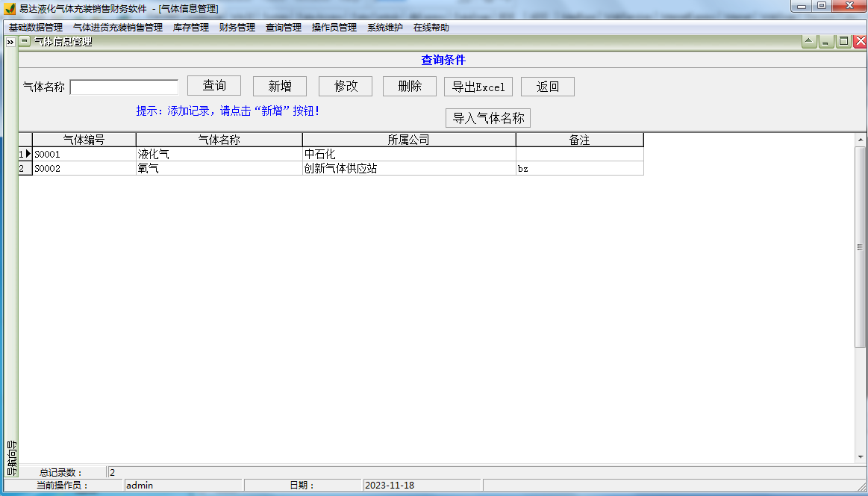Click the blue hint text 提示：添加记录
Image resolution: width=868 pixels, height=496 pixels.
click(x=228, y=111)
